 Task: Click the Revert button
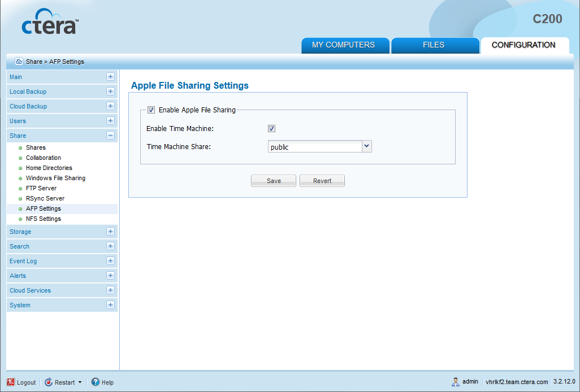(322, 181)
